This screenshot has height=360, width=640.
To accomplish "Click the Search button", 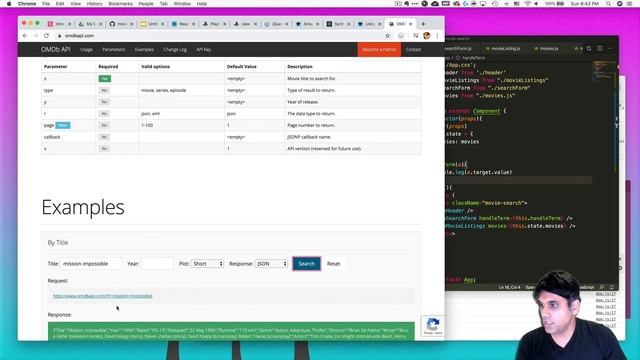I will click(307, 264).
